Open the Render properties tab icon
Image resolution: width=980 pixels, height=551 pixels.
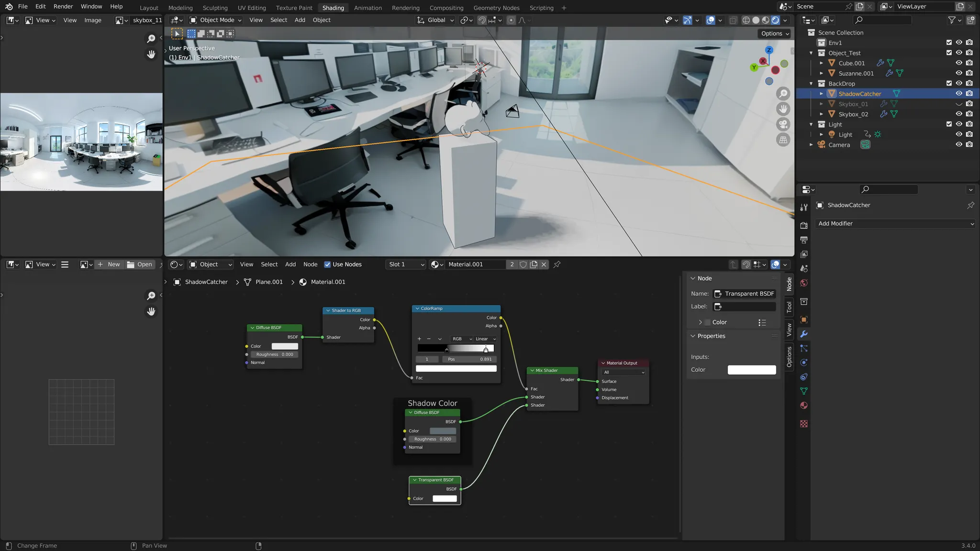tap(804, 225)
